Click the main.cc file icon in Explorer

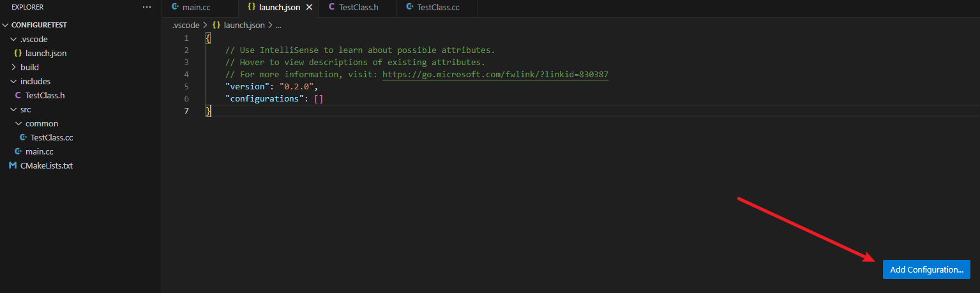point(18,151)
